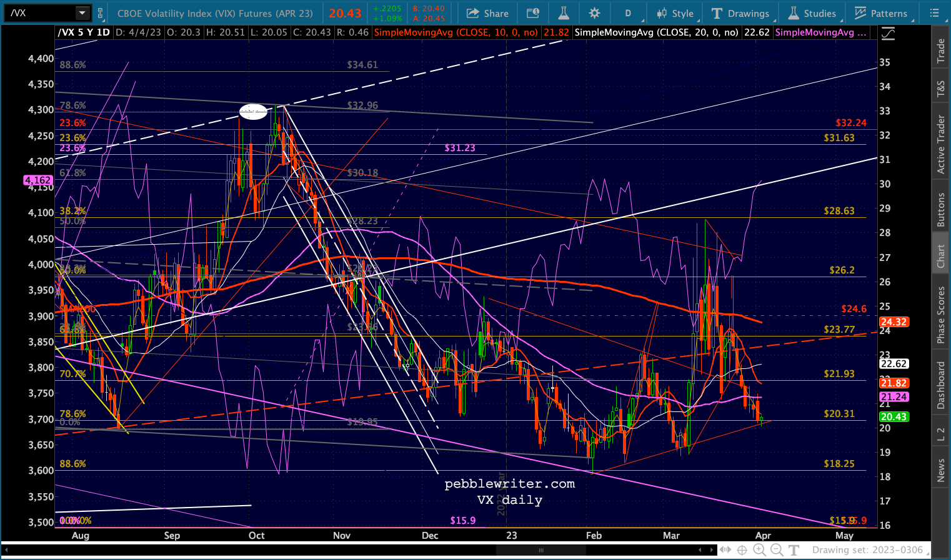This screenshot has width=951, height=560.
Task: Click the 21.24 pink price bubble
Action: point(894,397)
